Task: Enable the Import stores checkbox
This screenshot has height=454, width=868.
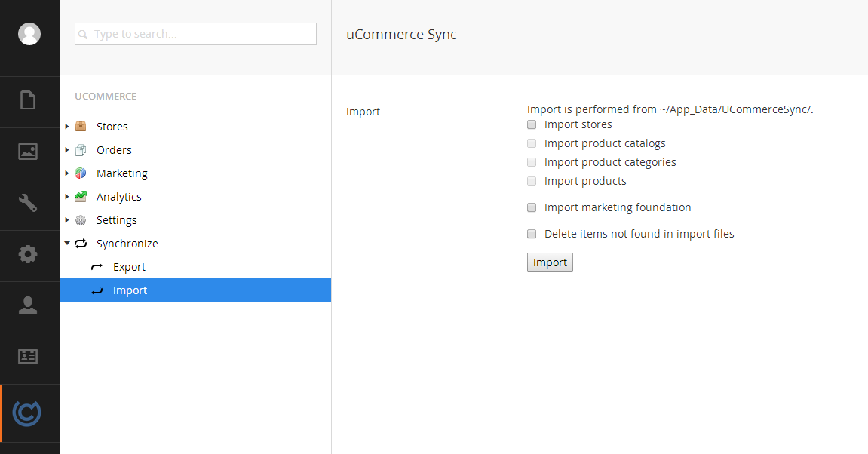Action: point(532,124)
